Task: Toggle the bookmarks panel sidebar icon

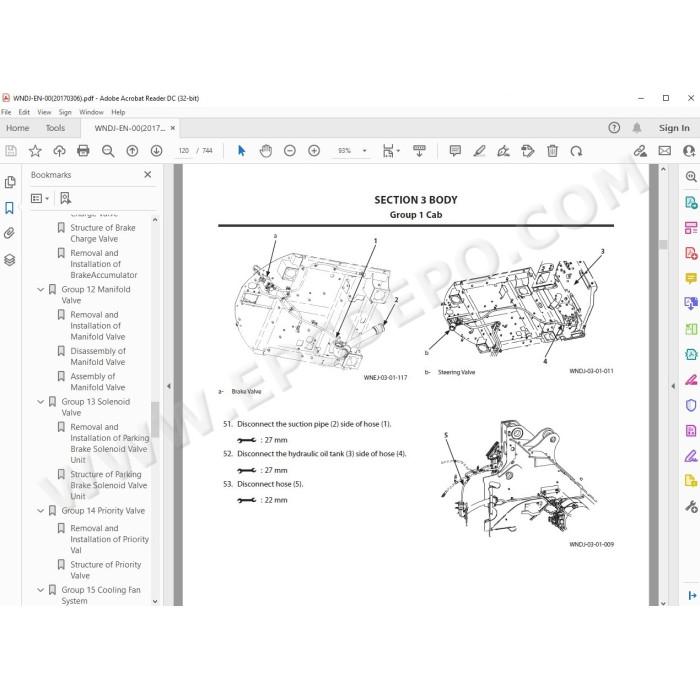Action: point(9,208)
